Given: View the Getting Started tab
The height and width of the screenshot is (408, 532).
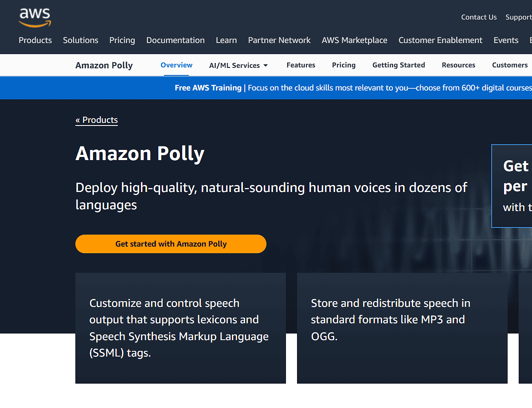Looking at the screenshot, I should (x=398, y=65).
